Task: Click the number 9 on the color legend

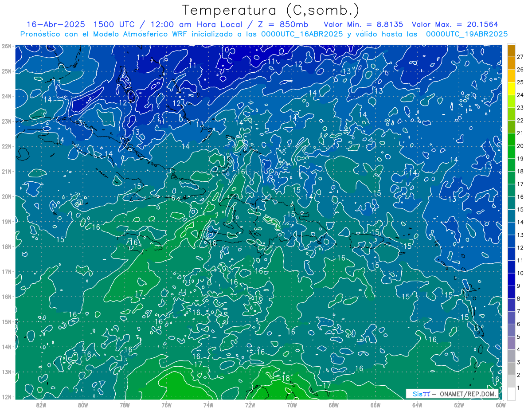Action: coord(519,286)
